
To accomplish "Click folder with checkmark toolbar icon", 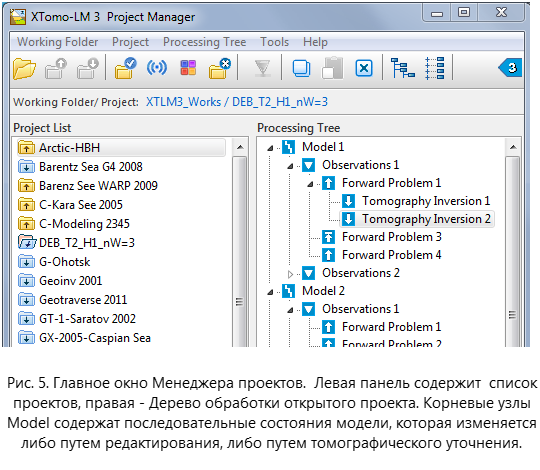I will 125,68.
